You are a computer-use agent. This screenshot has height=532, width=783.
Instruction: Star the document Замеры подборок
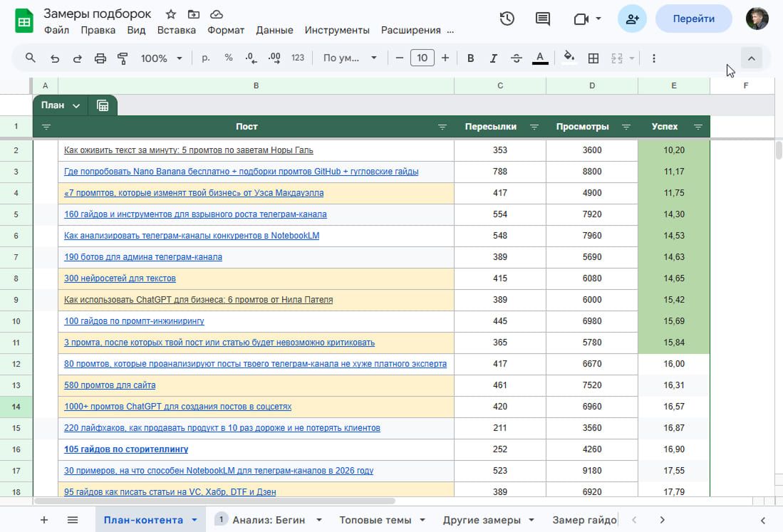[x=171, y=14]
